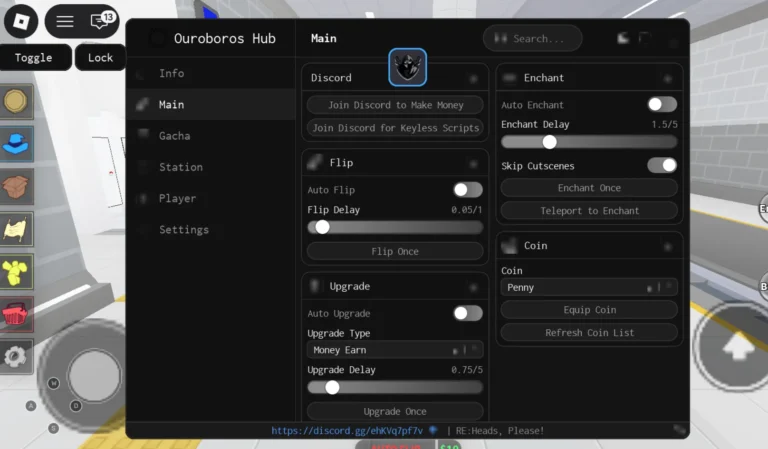768x449 pixels.
Task: Open the Settings tab
Action: (211, 230)
